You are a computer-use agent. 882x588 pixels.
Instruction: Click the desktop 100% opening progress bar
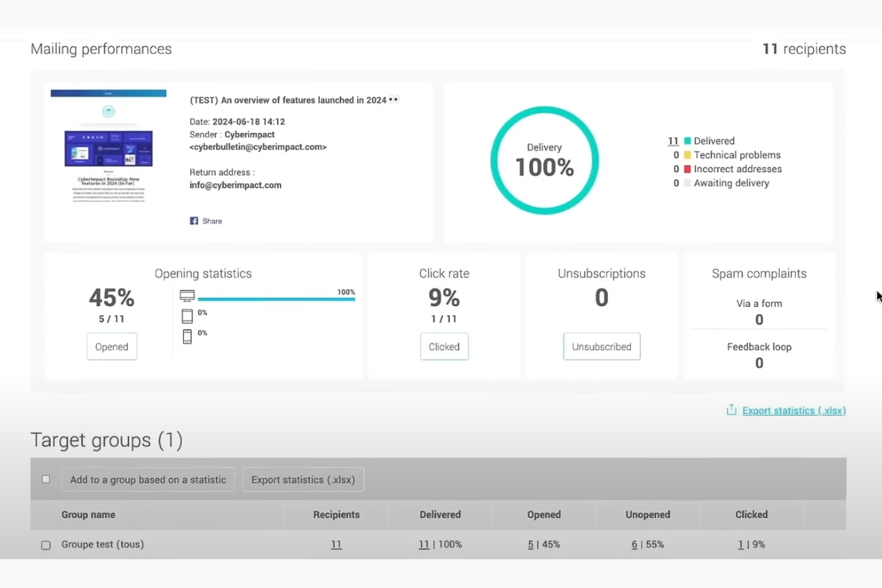(277, 299)
